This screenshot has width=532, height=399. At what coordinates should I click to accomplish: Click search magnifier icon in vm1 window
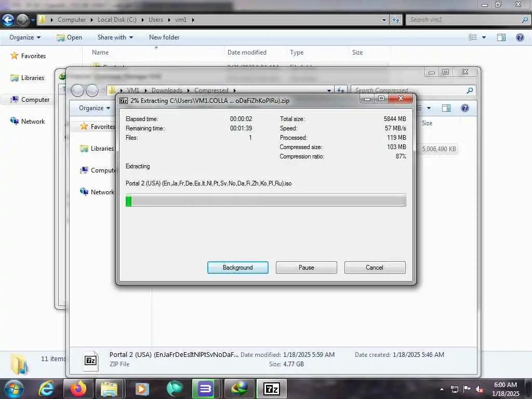point(525,20)
